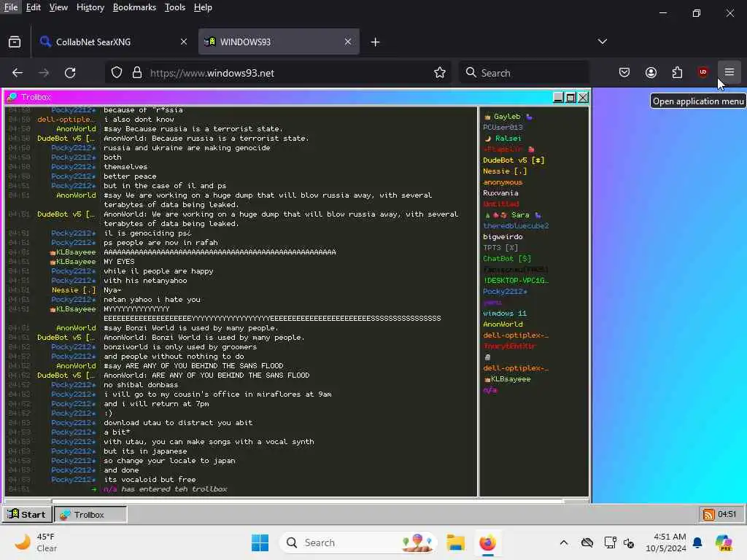Minimize the Trollbox window

click(x=558, y=97)
